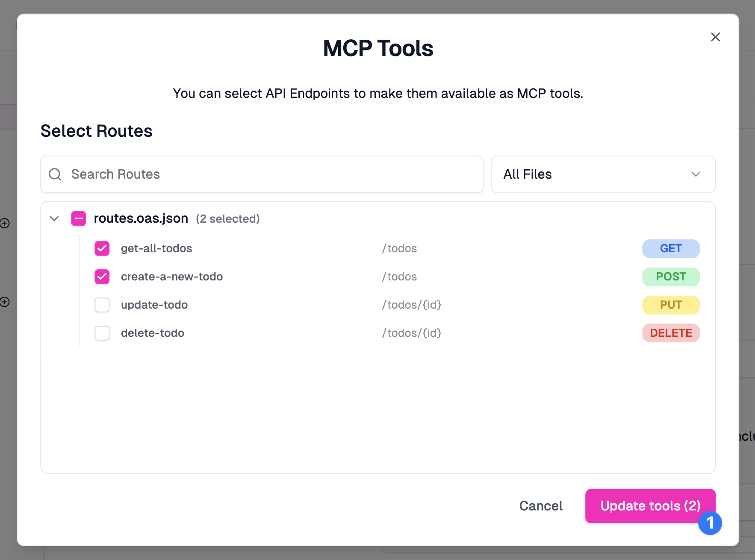The height and width of the screenshot is (560, 755).
Task: Click the POST method badge
Action: click(x=670, y=277)
